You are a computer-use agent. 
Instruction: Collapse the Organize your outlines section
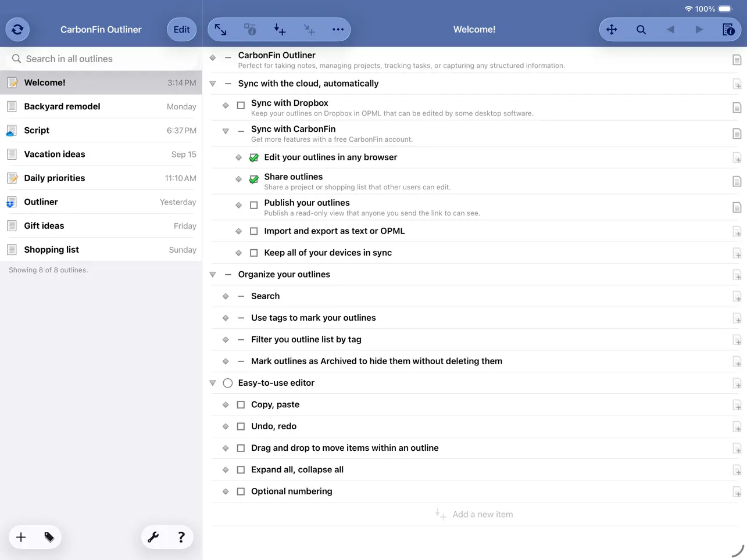point(213,274)
